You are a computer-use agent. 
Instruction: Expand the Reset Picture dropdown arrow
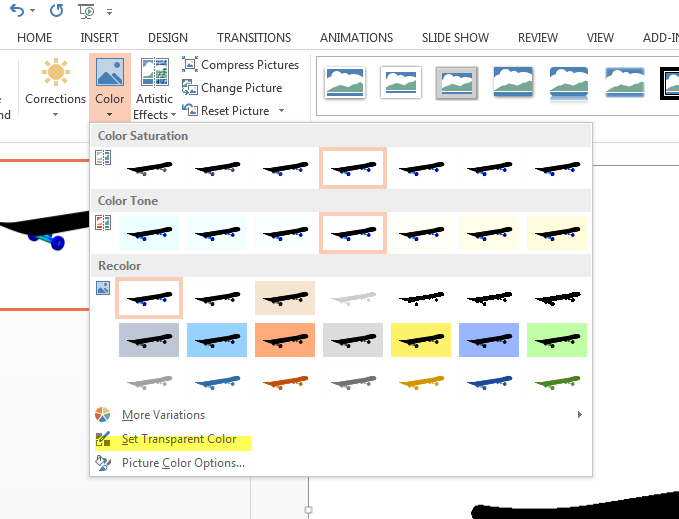(282, 111)
